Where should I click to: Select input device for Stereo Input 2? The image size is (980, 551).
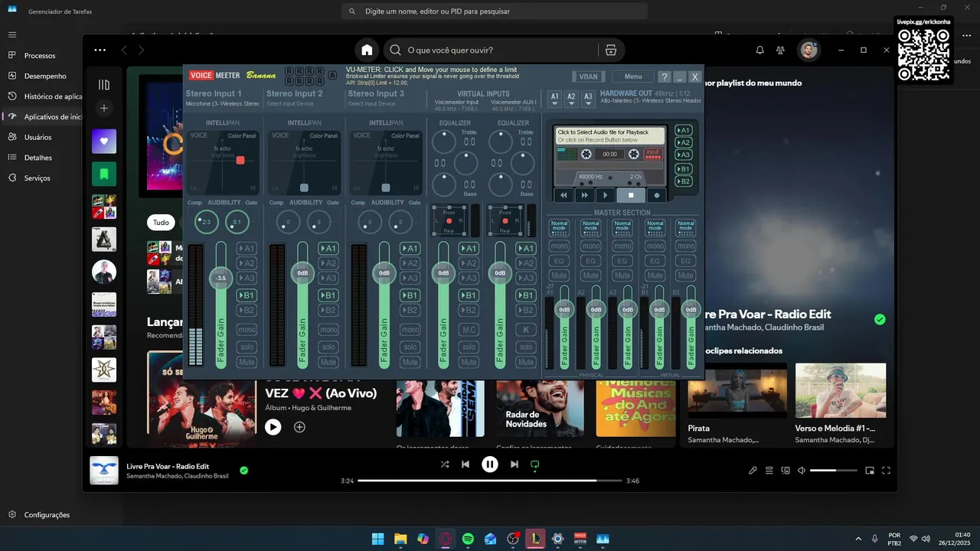pyautogui.click(x=294, y=103)
